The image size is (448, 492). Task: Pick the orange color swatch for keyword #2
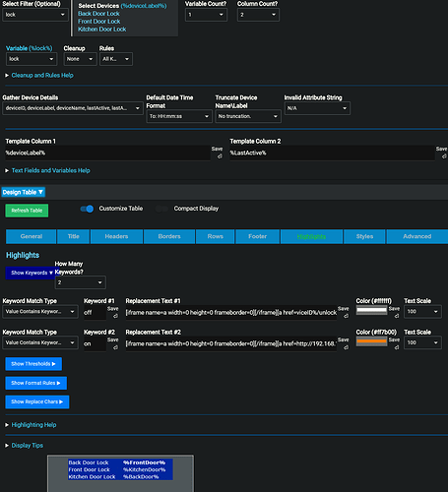371,341
